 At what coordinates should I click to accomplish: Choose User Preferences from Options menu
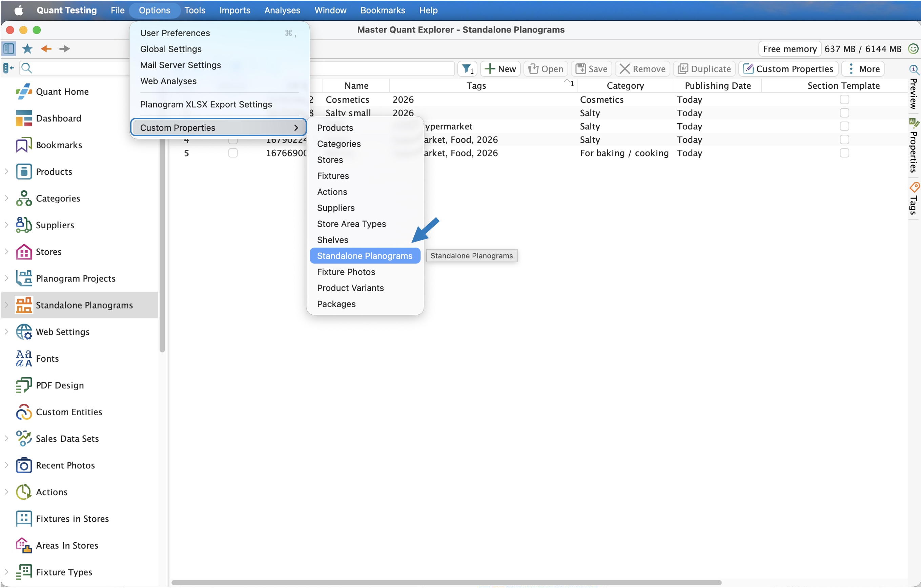coord(219,33)
